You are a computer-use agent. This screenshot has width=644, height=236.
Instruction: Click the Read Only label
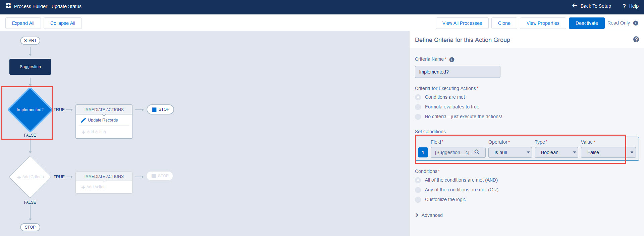(619, 23)
